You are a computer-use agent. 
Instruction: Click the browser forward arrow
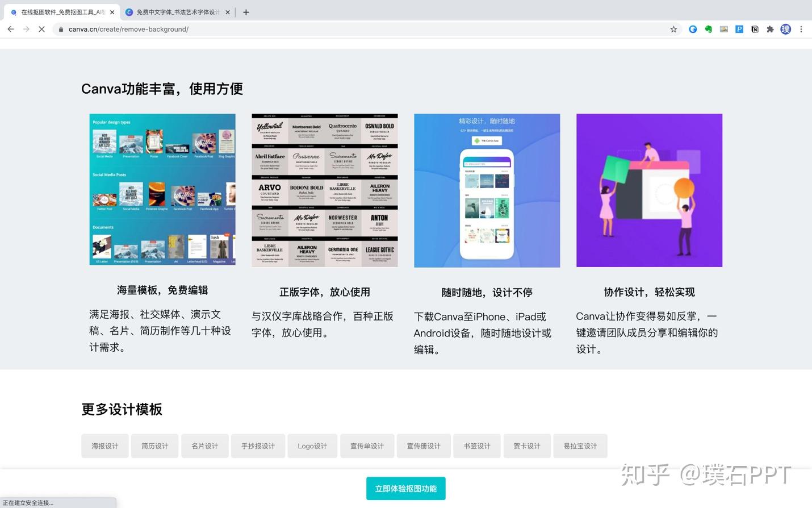click(x=26, y=29)
